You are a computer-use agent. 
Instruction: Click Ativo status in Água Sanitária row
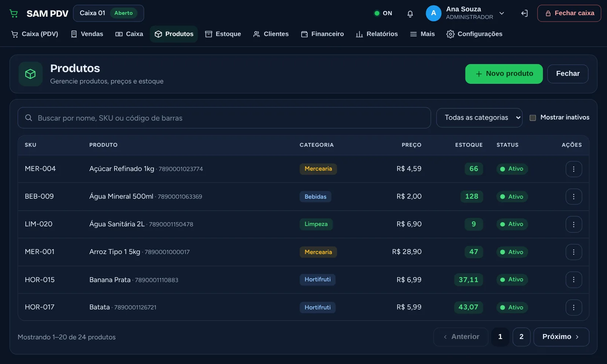tap(512, 224)
